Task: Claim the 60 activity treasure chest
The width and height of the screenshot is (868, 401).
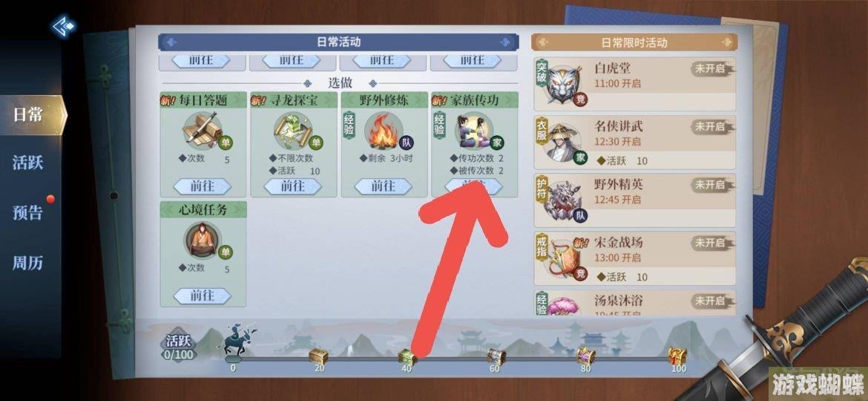Action: [496, 356]
